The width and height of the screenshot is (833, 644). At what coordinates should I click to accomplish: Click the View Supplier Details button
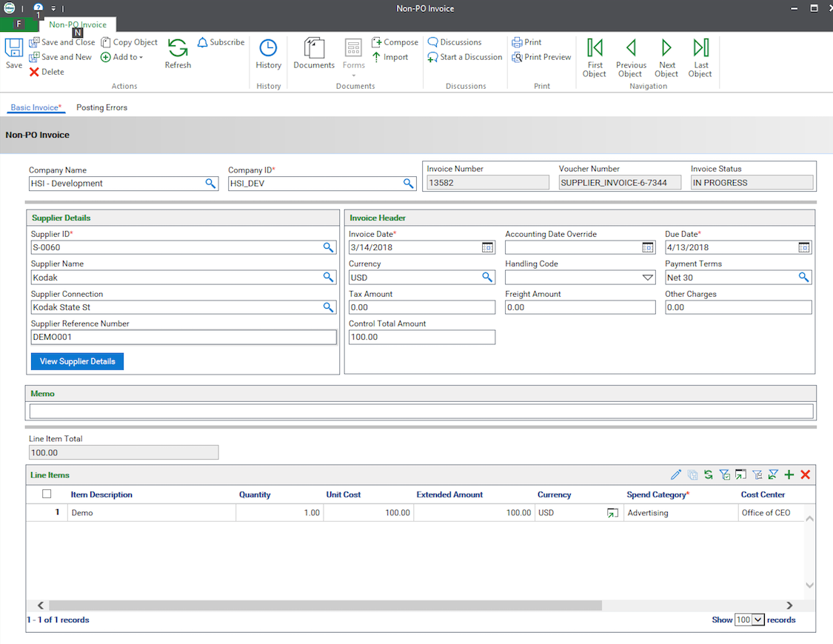[78, 361]
